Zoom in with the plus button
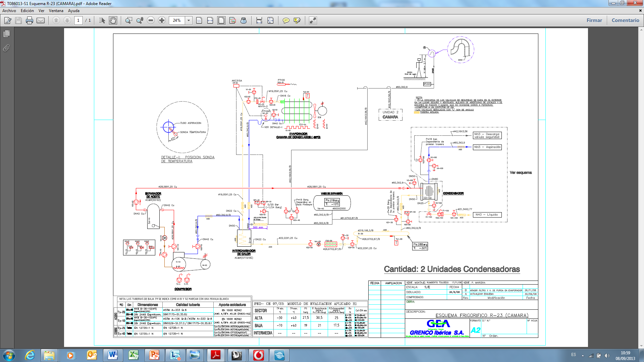Image resolution: width=644 pixels, height=362 pixels. click(162, 20)
